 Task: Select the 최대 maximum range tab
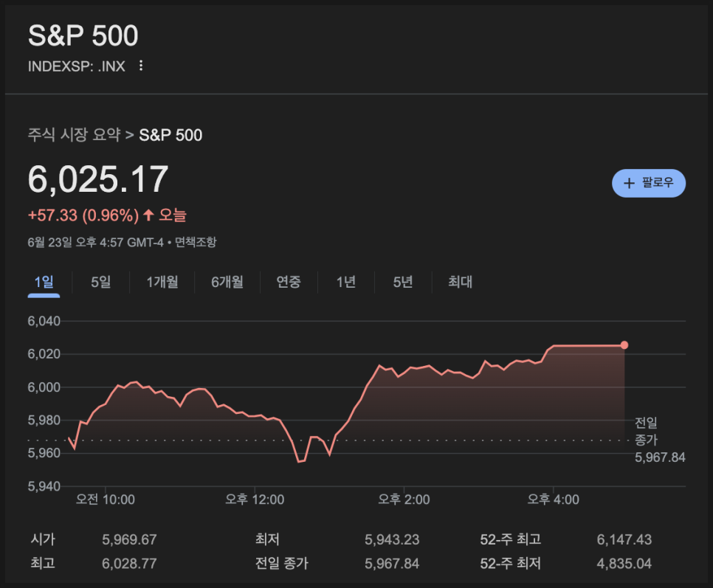tap(460, 282)
